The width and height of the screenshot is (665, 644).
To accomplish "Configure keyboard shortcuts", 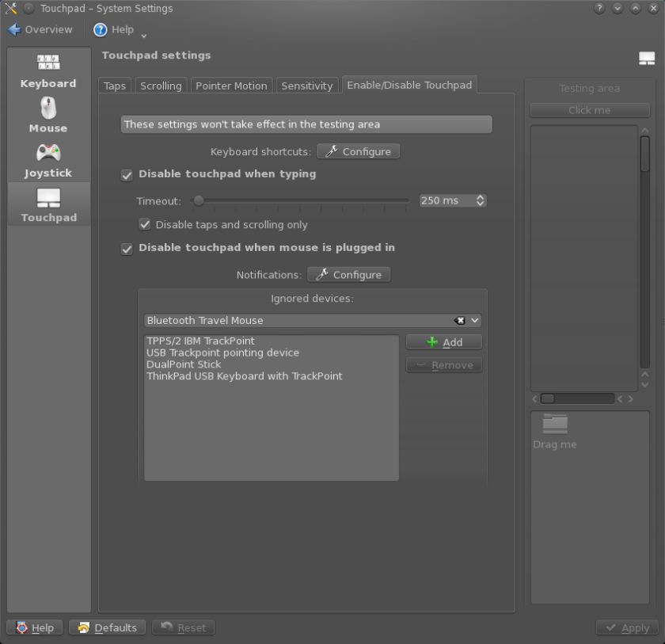I will (x=358, y=151).
